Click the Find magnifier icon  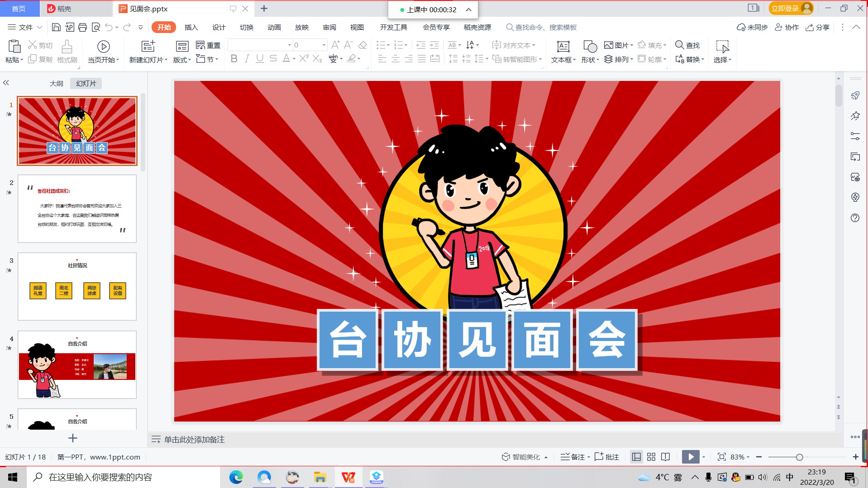click(679, 45)
